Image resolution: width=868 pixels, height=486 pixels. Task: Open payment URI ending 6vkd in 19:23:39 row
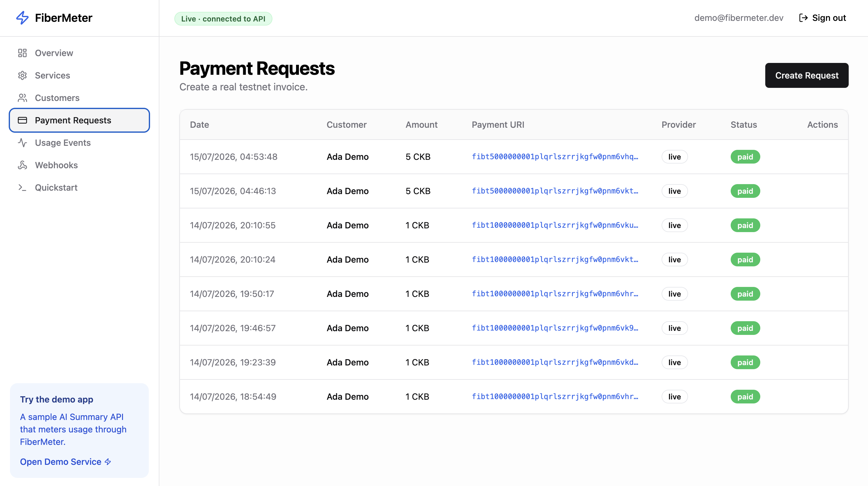554,362
